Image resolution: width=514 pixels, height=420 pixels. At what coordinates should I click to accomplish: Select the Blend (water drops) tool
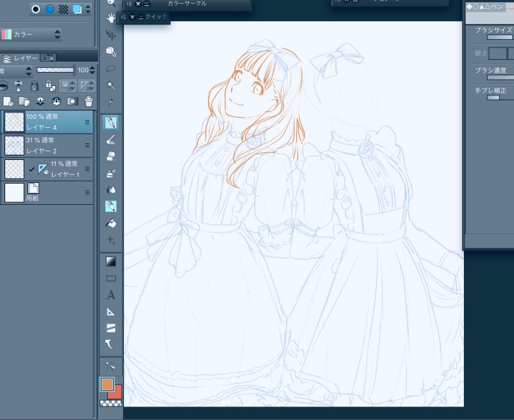(x=111, y=189)
